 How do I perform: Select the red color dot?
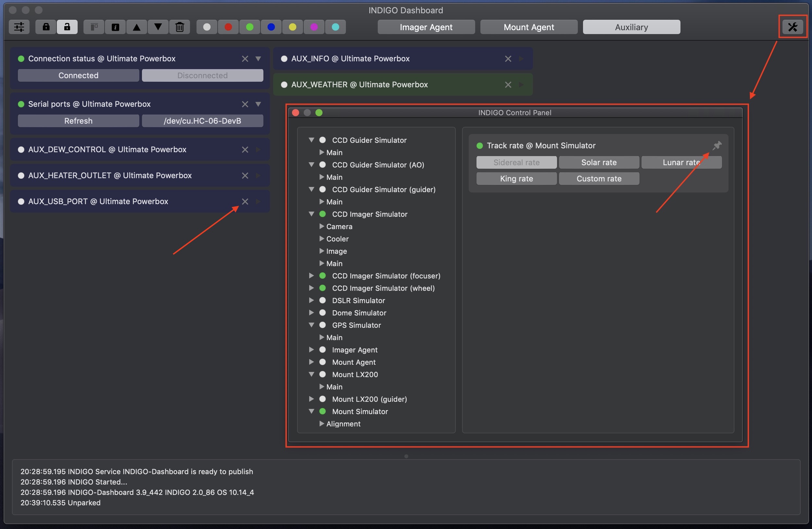pyautogui.click(x=228, y=27)
